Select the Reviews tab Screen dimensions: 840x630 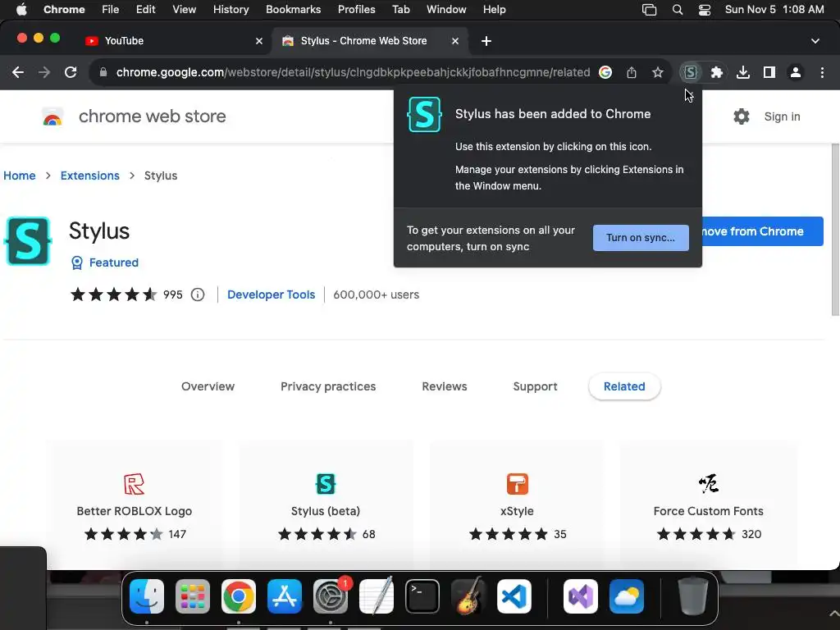[445, 386]
